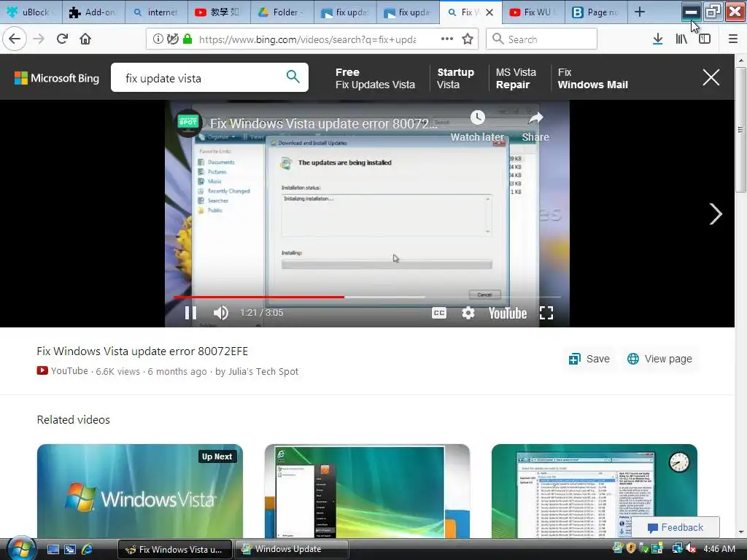The image size is (747, 560).
Task: Go back with the browser back arrow
Action: click(x=15, y=39)
